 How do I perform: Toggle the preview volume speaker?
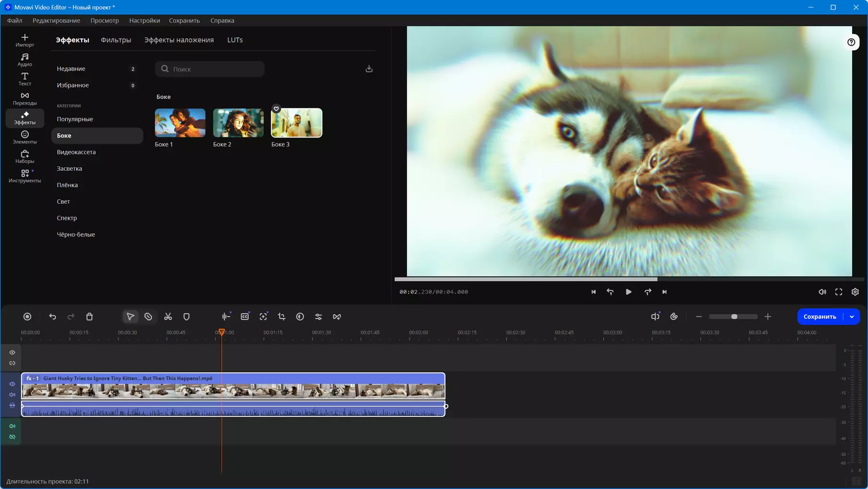tap(822, 291)
